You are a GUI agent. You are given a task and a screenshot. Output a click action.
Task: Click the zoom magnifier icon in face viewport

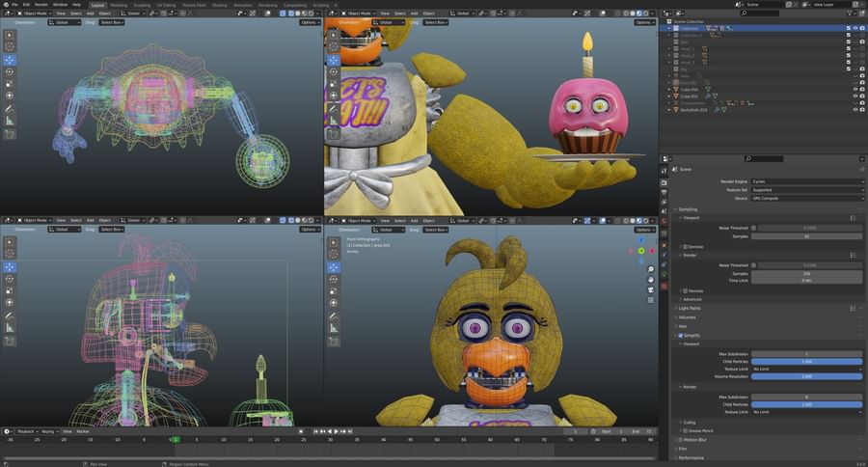(650, 269)
